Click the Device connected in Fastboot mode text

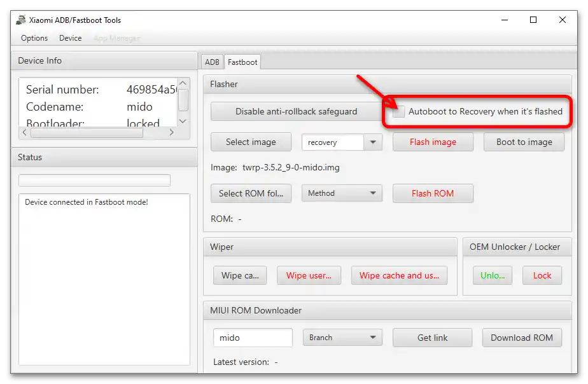tap(87, 202)
